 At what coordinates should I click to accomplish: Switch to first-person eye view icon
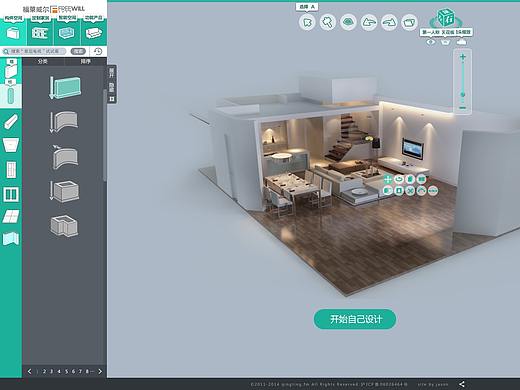[431, 42]
